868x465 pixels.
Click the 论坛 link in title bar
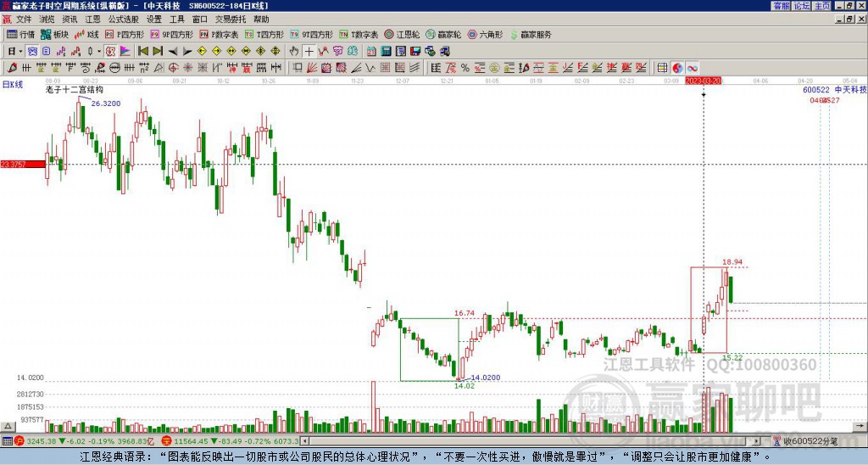point(802,6)
